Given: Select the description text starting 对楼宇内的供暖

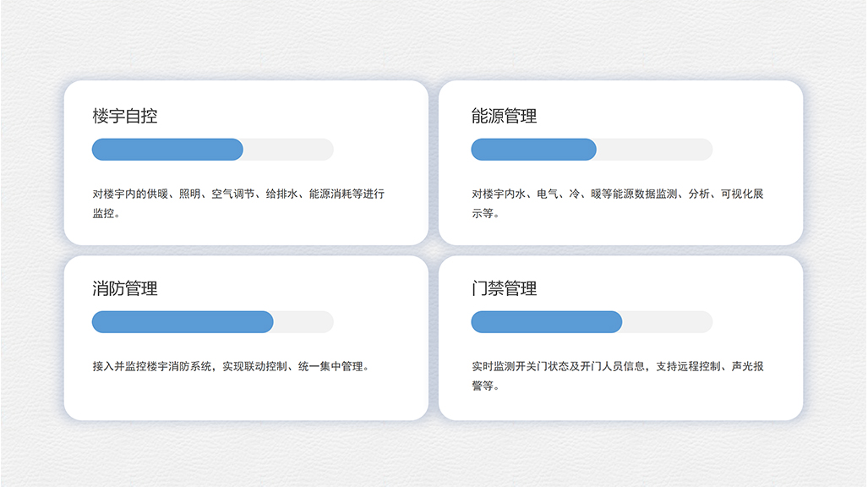Looking at the screenshot, I should (x=238, y=203).
